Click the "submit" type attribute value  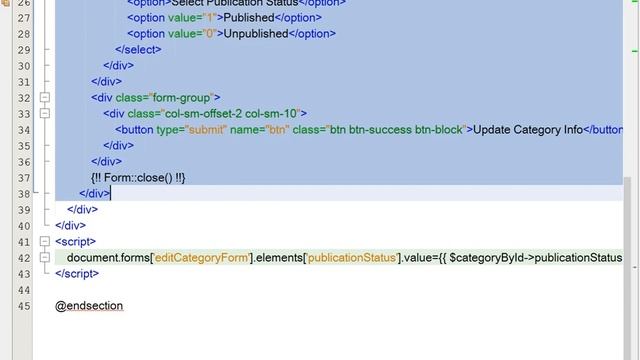click(206, 130)
